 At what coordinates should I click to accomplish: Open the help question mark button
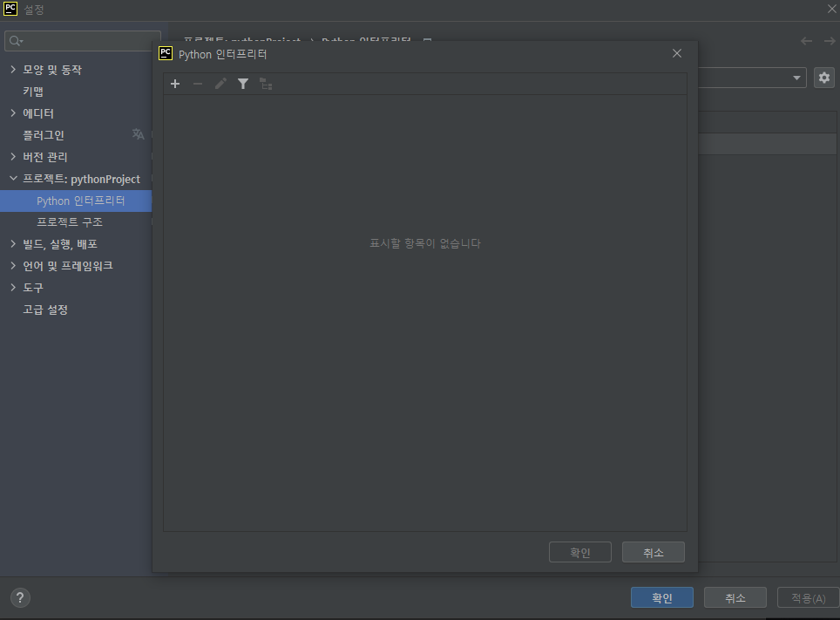point(20,597)
